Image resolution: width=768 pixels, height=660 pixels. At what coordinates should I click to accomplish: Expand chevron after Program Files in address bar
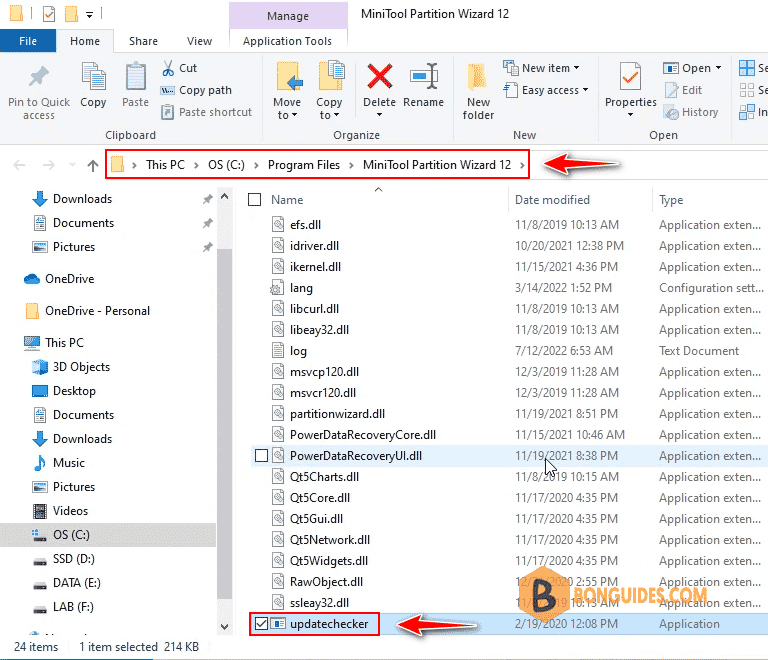click(351, 165)
